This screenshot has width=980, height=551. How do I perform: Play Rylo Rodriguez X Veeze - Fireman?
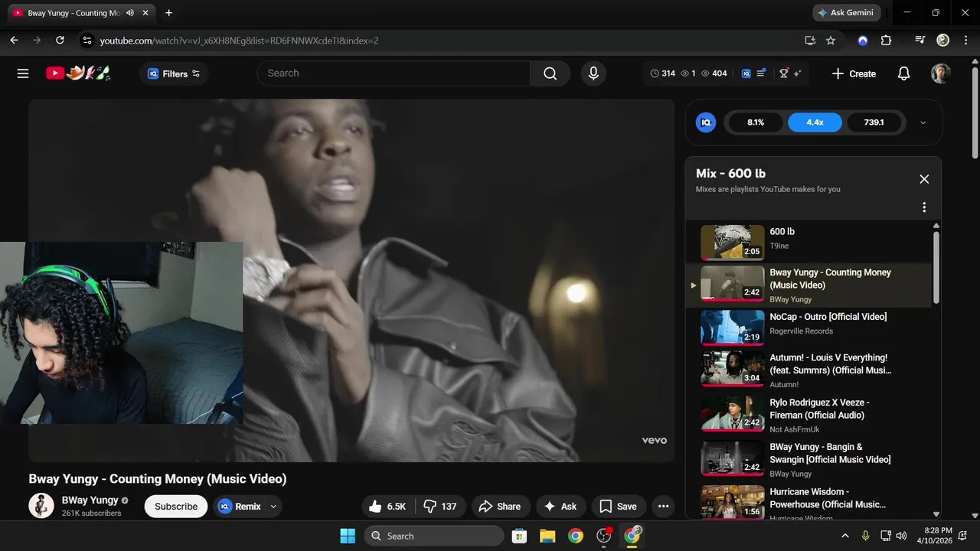pos(808,415)
